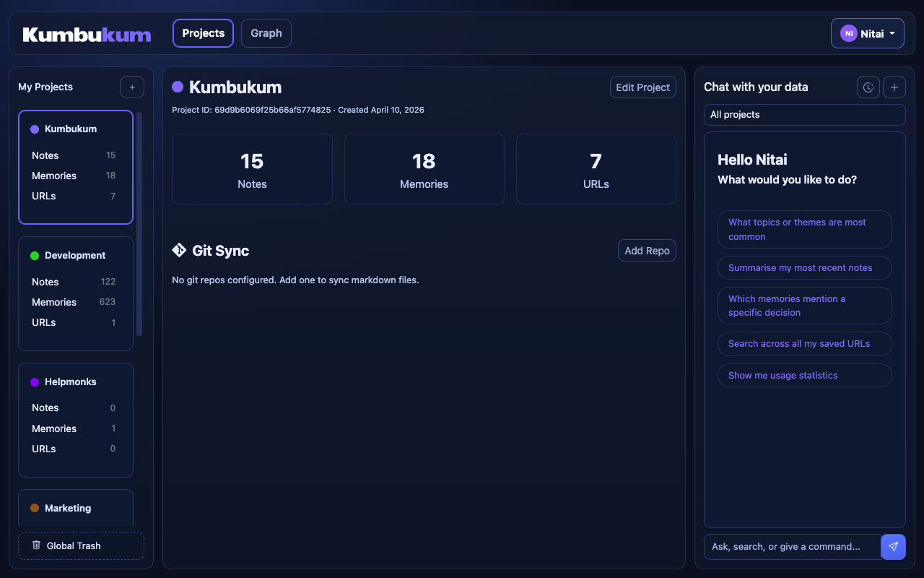Start a new chat with the plus icon
This screenshot has height=578, width=924.
pos(894,87)
